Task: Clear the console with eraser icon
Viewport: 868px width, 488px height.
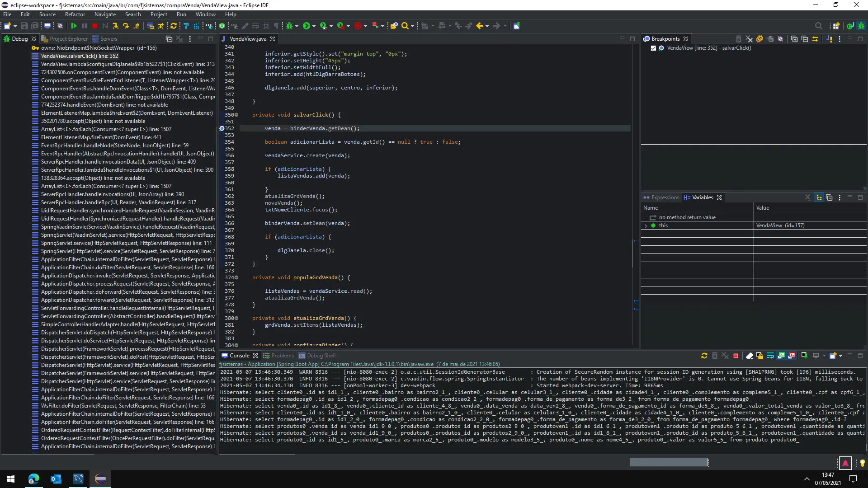Action: pyautogui.click(x=749, y=356)
